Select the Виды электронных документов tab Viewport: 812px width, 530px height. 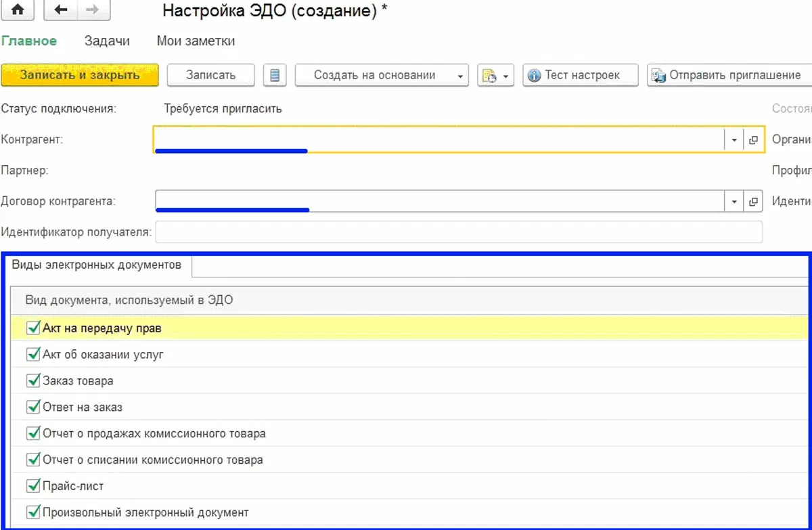click(x=97, y=265)
